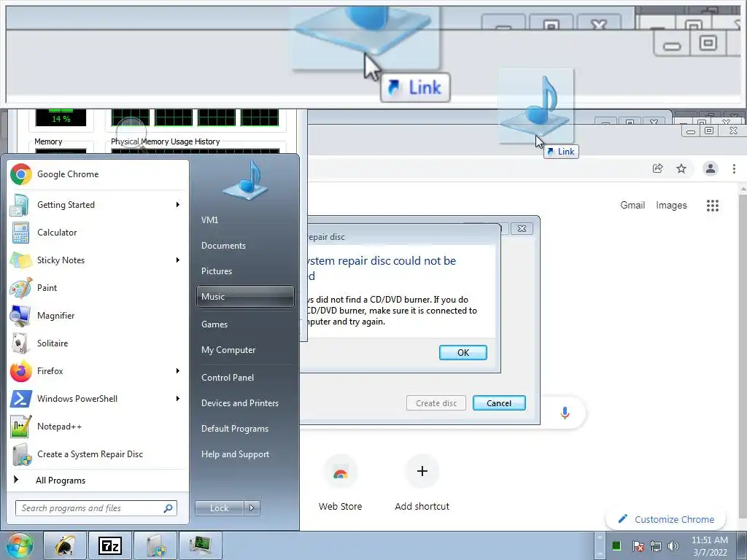747x560 pixels.
Task: Click OK in repair disc error dialog
Action: coord(463,352)
